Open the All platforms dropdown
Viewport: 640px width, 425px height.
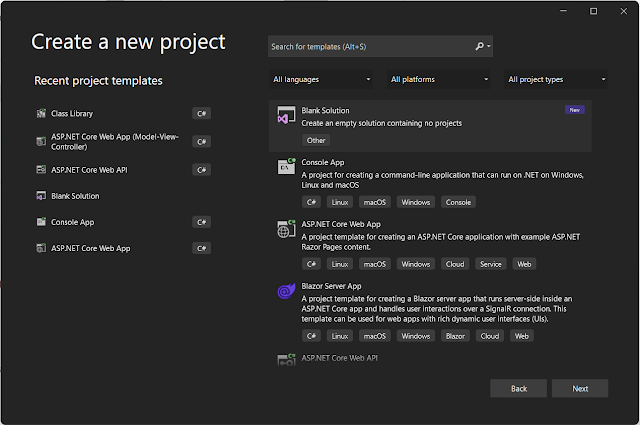tap(439, 79)
